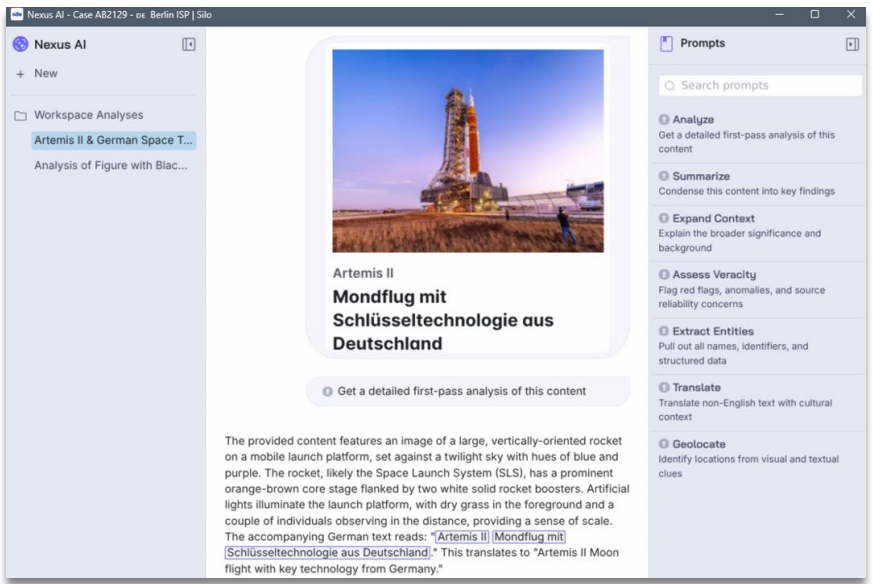This screenshot has width=873, height=584.
Task: Click the plus icon next to New
Action: coord(21,74)
